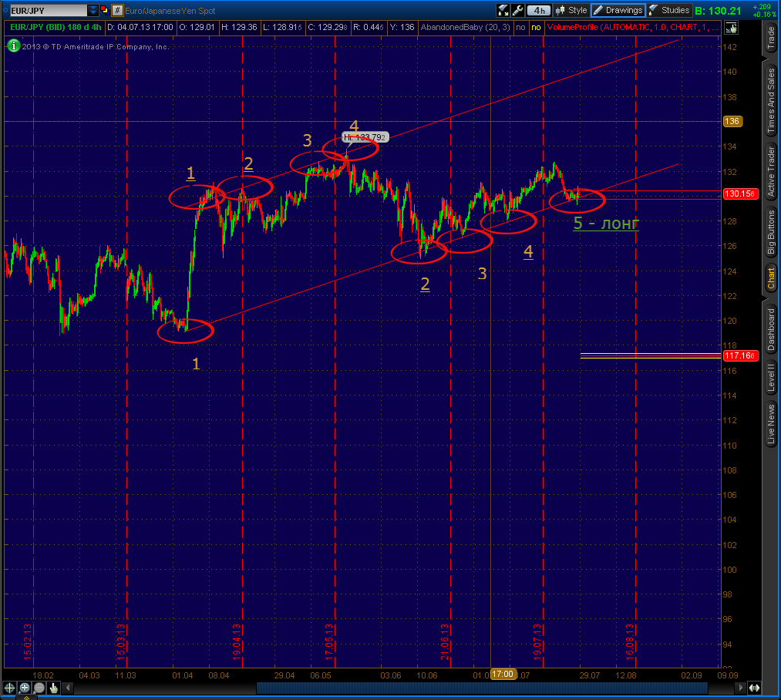Viewport: 781px width, 700px height.
Task: Click the C: 129.298 close value
Action: click(x=327, y=27)
